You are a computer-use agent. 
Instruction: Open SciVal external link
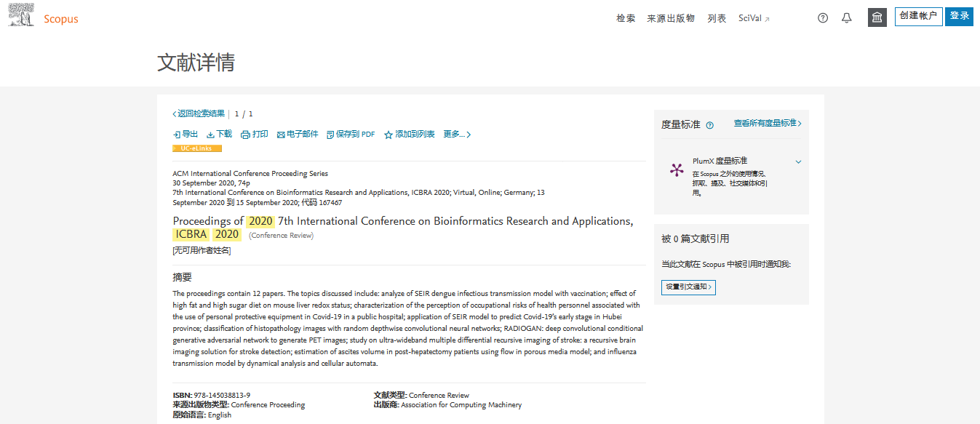(754, 18)
